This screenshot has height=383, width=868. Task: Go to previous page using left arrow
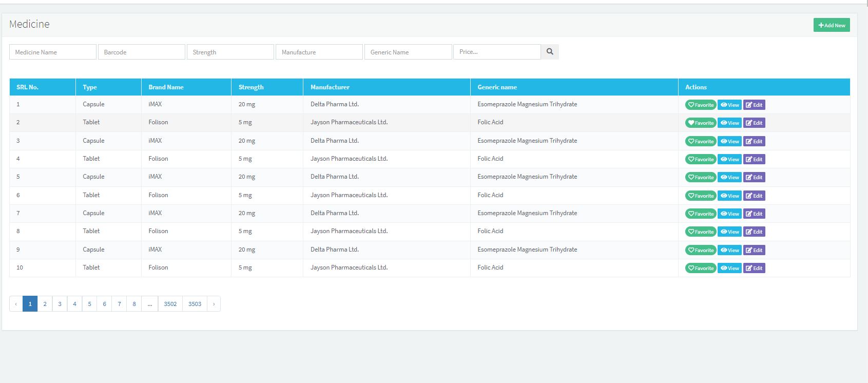16,304
